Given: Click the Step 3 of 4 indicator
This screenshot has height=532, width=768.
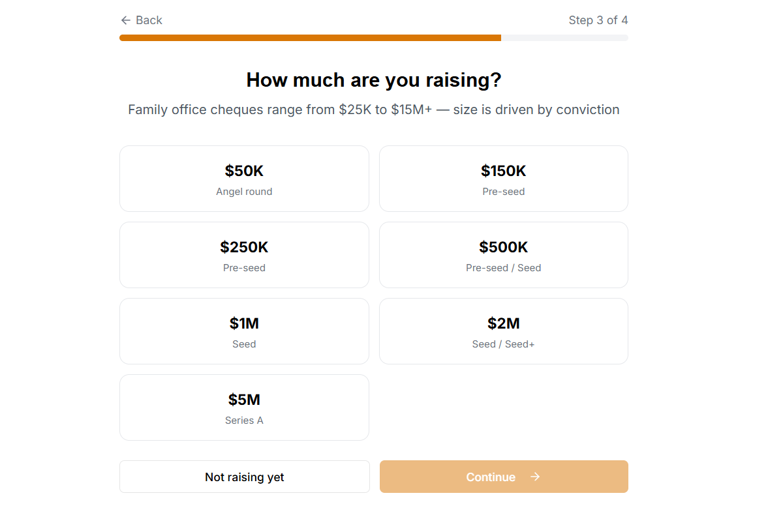Looking at the screenshot, I should pos(598,20).
